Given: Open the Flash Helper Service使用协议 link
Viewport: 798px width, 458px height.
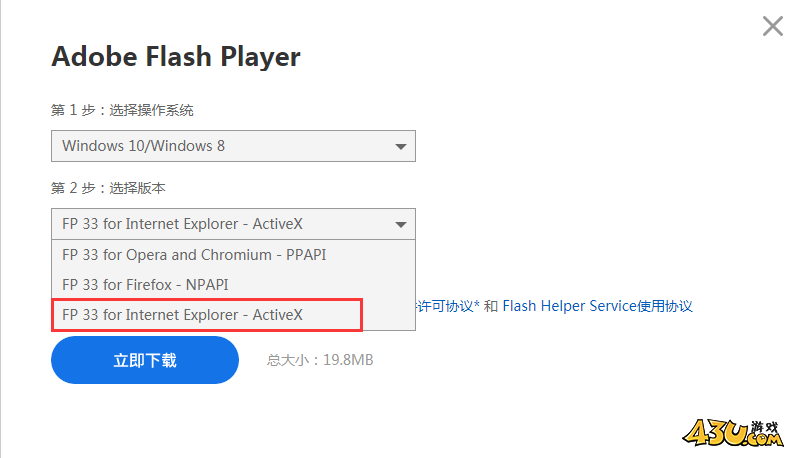Looking at the screenshot, I should 597,306.
